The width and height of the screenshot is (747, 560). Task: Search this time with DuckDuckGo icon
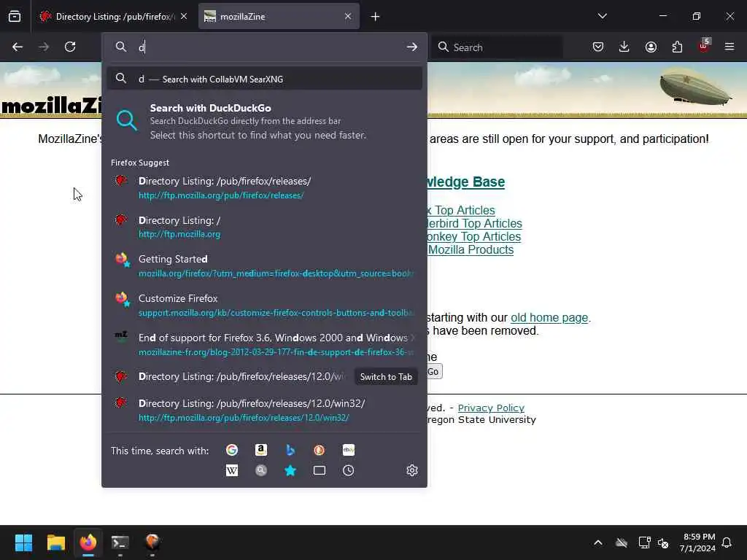[320, 450]
